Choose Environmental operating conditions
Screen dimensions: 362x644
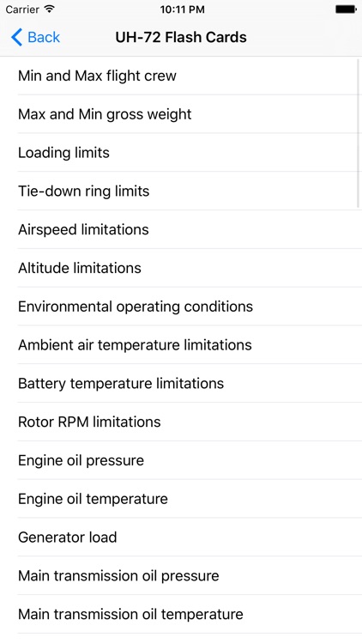click(x=181, y=307)
